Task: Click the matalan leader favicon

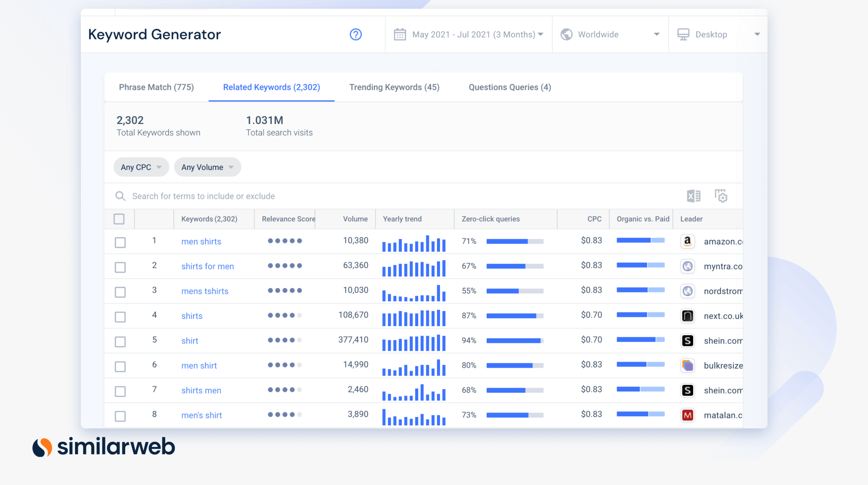Action: (x=687, y=415)
